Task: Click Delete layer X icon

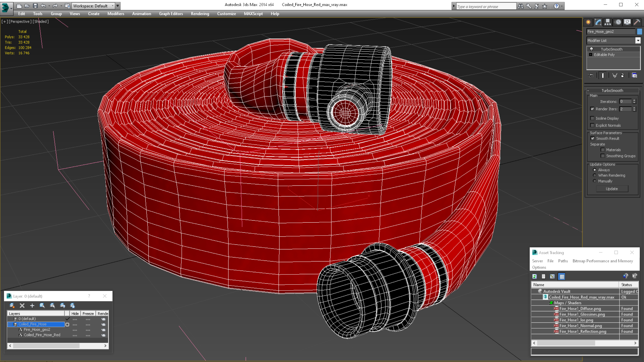Action: pyautogui.click(x=22, y=305)
